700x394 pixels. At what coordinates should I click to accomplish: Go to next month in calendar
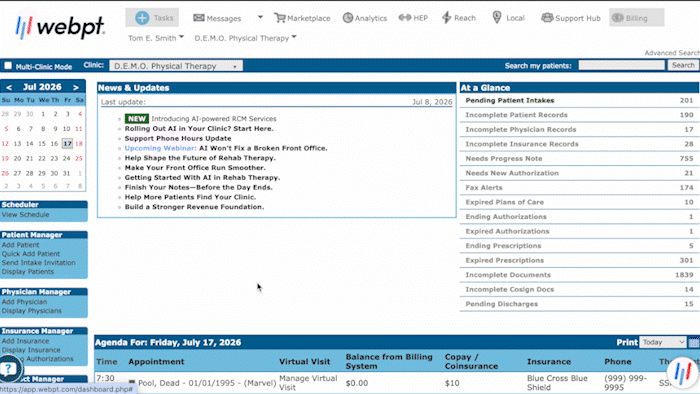76,87
